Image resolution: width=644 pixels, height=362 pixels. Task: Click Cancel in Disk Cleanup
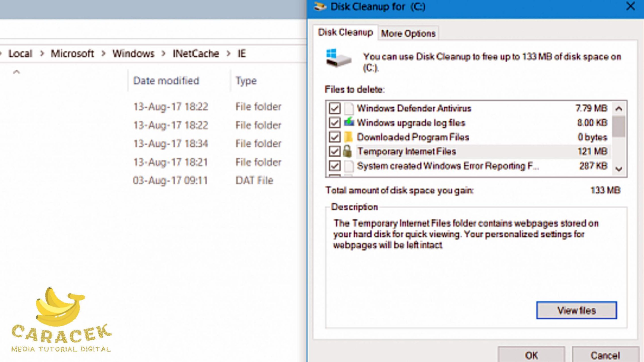pos(605,355)
